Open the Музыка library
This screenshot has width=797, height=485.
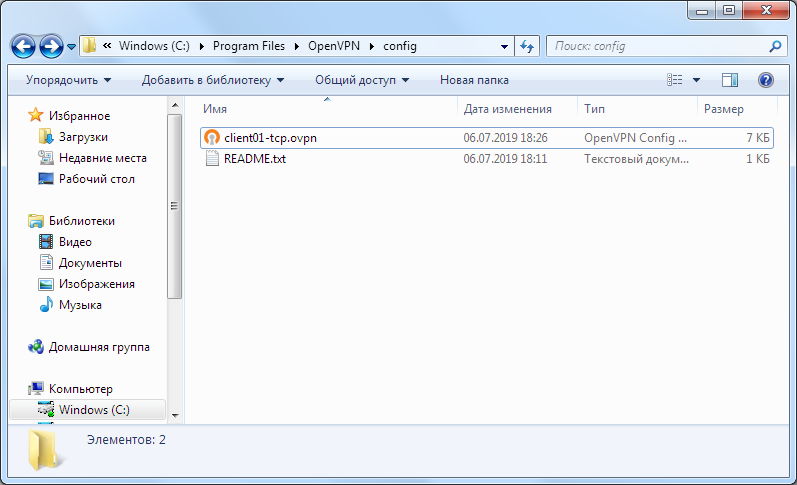tap(80, 305)
